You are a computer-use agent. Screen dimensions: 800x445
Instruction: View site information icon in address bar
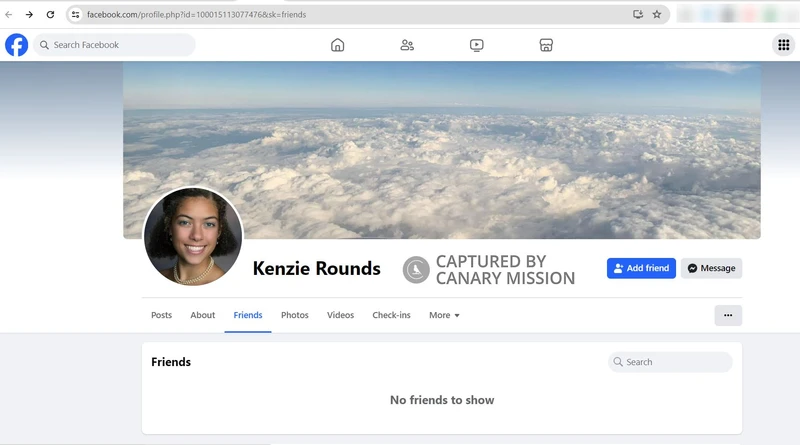[x=76, y=14]
